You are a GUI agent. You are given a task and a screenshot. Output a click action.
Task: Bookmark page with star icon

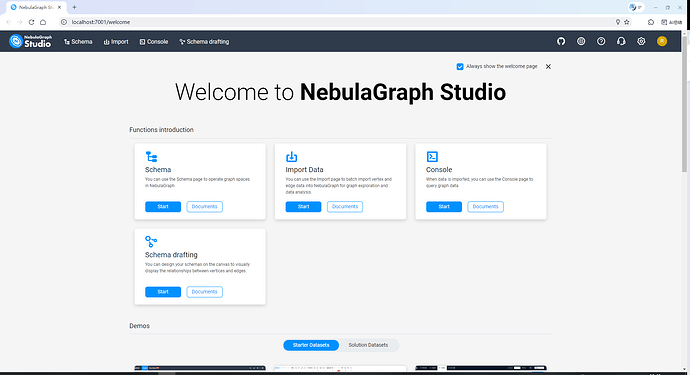[x=627, y=22]
